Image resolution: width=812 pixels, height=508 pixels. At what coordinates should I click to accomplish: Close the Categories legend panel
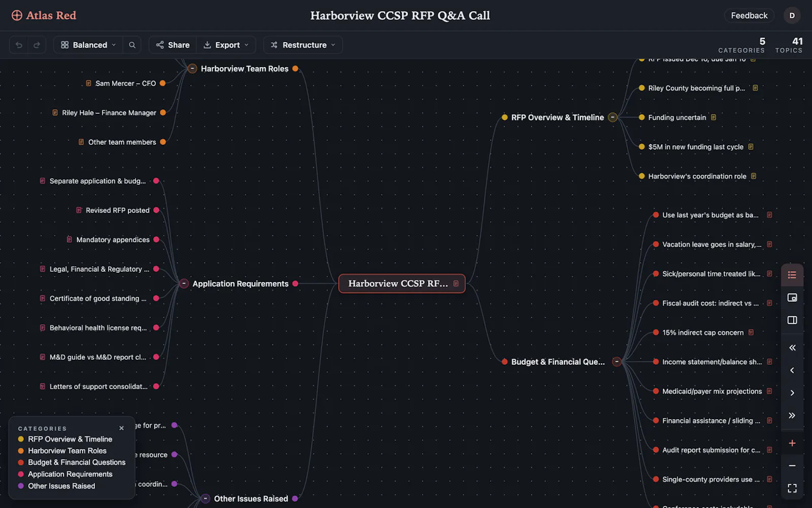coord(121,428)
